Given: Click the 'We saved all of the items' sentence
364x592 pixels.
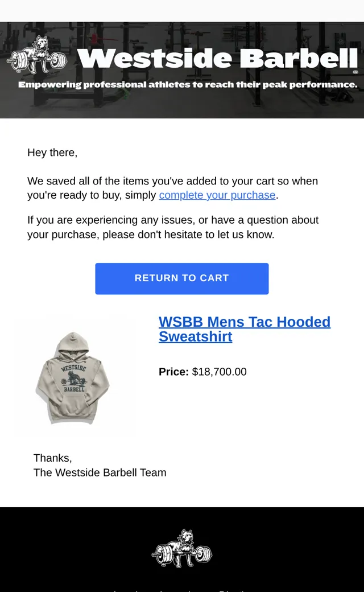Looking at the screenshot, I should (173, 188).
